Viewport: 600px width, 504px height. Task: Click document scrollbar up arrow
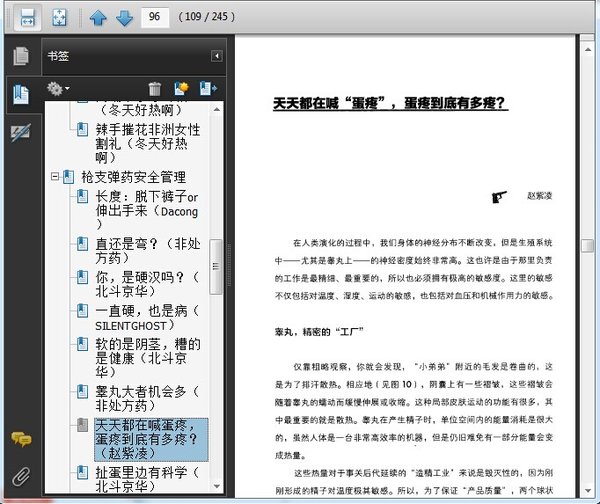[587, 49]
